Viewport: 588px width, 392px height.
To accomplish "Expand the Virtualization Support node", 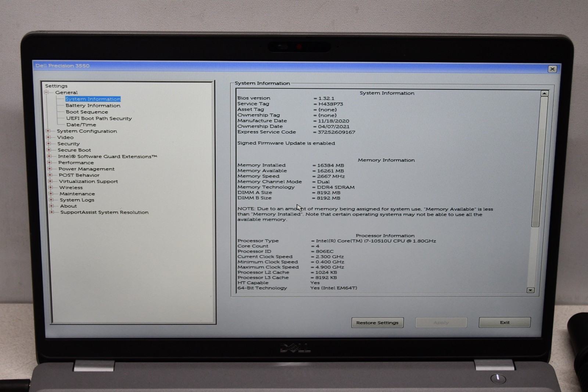I will coord(50,181).
